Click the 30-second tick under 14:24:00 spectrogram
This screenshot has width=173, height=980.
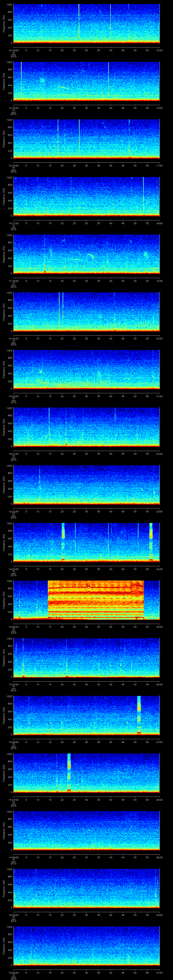point(86,627)
